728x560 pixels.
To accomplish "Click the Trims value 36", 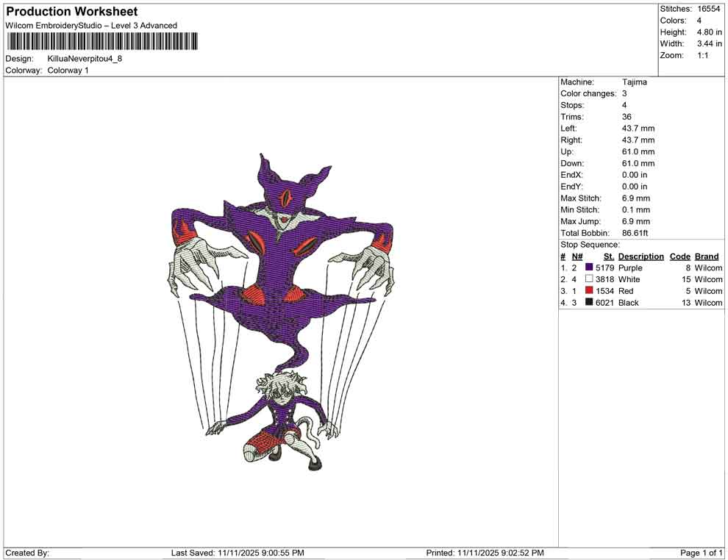I will tap(627, 117).
